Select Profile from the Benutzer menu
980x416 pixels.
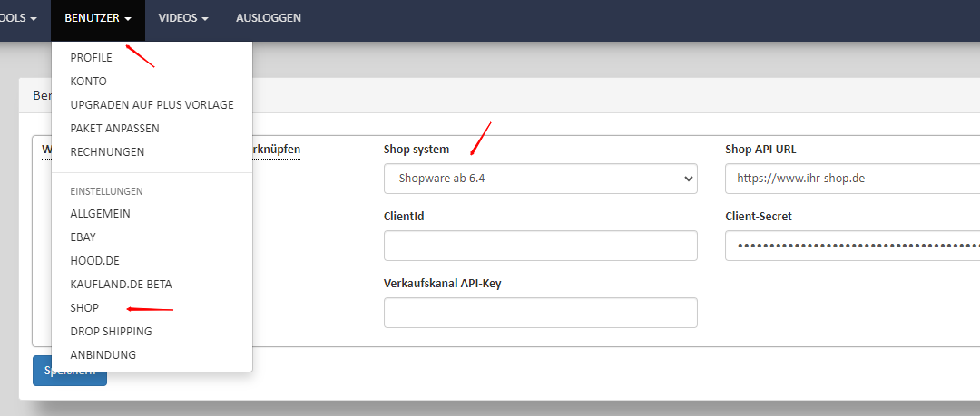pos(91,58)
